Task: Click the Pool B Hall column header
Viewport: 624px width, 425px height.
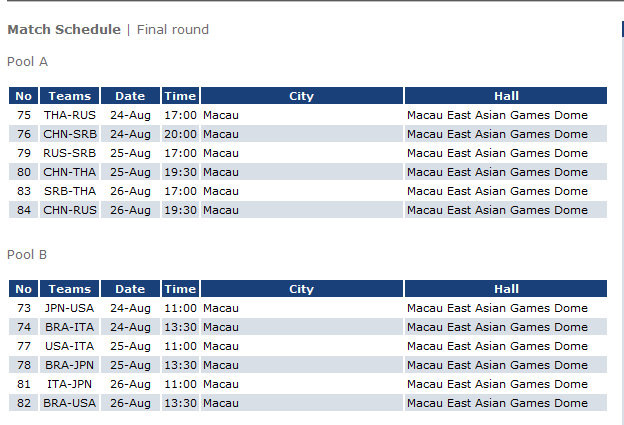Action: [506, 289]
